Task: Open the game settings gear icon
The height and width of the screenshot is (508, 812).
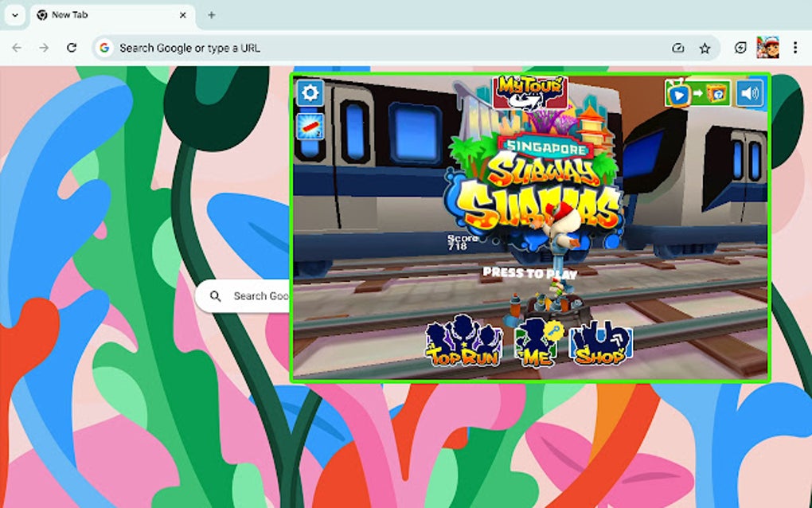Action: point(310,93)
